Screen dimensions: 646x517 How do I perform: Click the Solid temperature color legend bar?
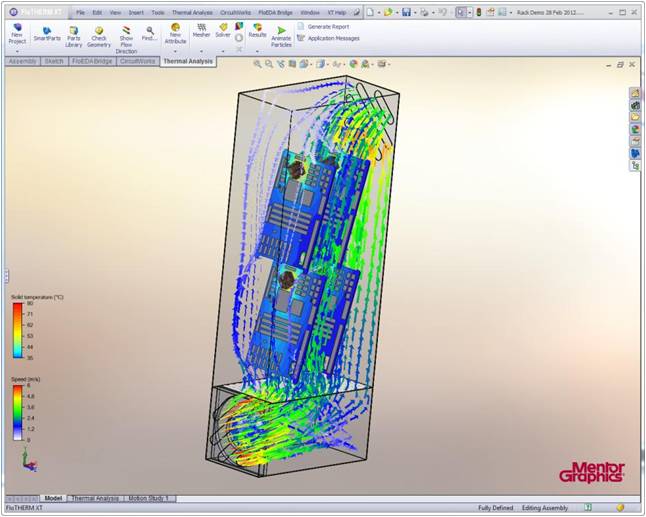[16, 331]
